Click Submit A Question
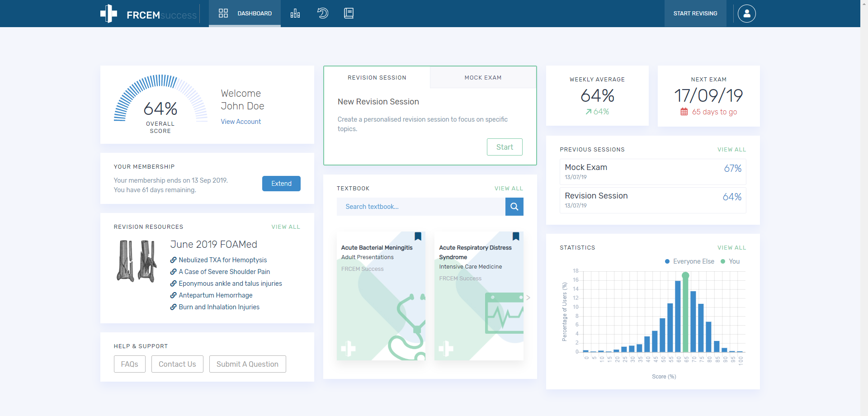Viewport: 868px width, 416px height. pos(247,364)
